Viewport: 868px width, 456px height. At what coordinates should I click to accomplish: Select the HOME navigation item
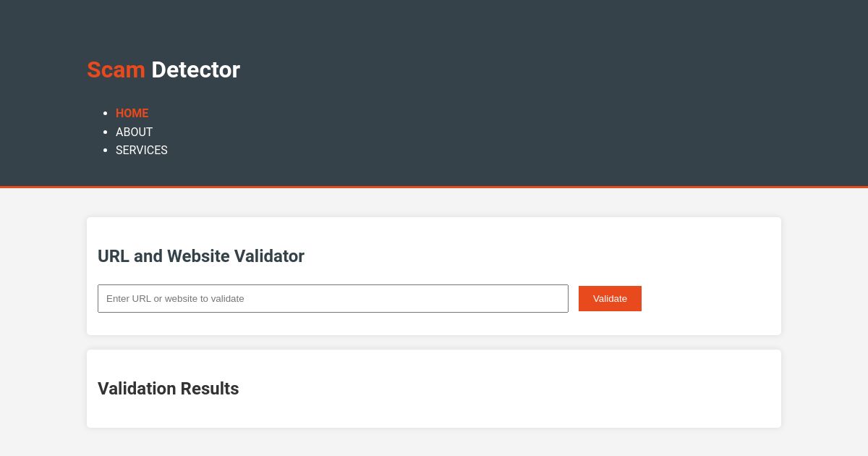[x=132, y=114]
